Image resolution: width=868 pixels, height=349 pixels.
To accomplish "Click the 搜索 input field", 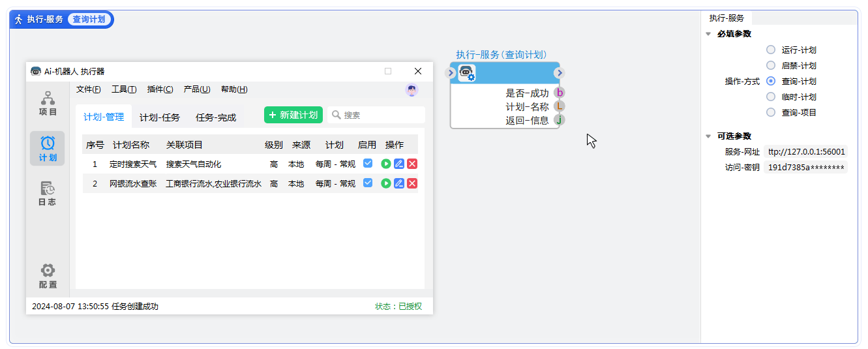I will point(376,115).
